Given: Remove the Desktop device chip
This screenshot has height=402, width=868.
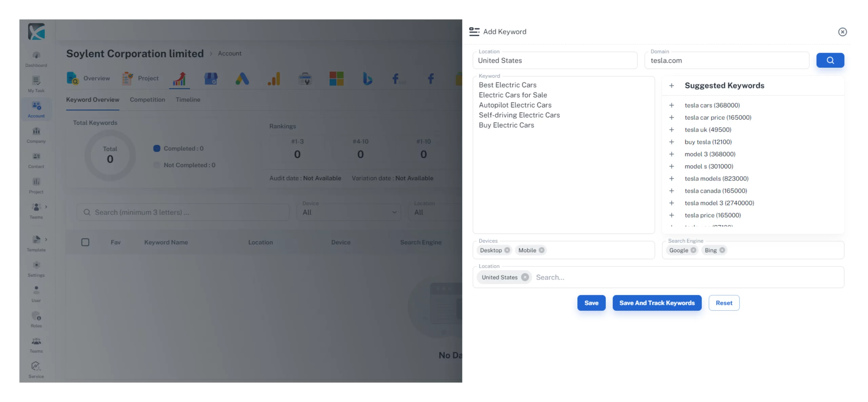Looking at the screenshot, I should [507, 250].
